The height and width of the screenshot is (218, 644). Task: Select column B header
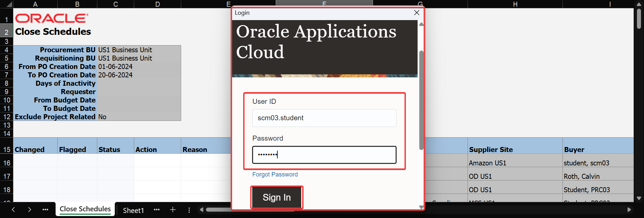pyautogui.click(x=77, y=4)
